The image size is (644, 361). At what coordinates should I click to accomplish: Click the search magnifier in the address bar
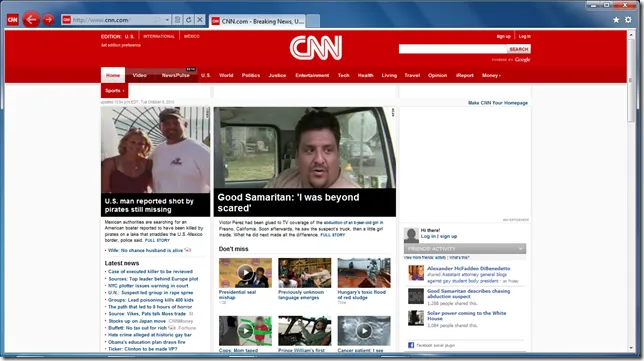coord(157,20)
